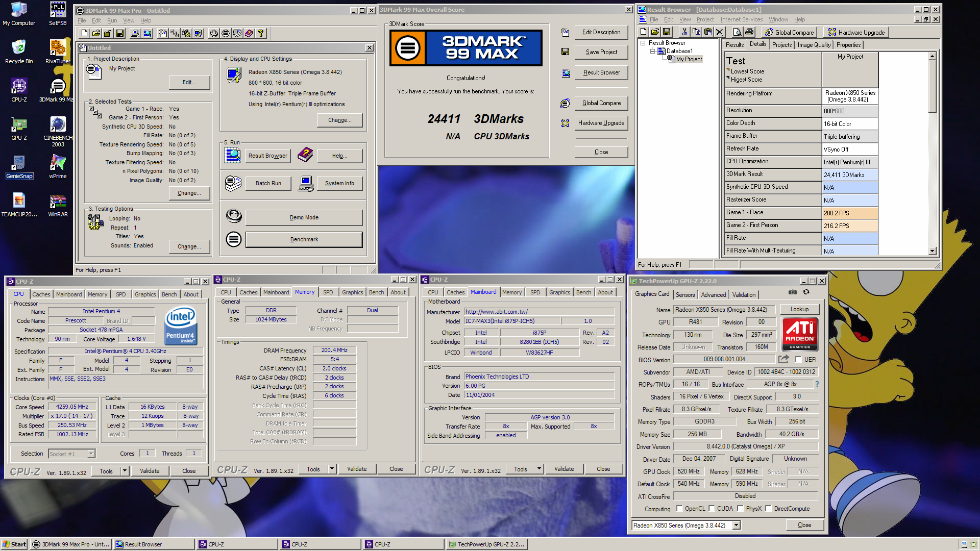Click the Start button on the taskbar
Viewport: 980px width, 551px height.
(14, 544)
